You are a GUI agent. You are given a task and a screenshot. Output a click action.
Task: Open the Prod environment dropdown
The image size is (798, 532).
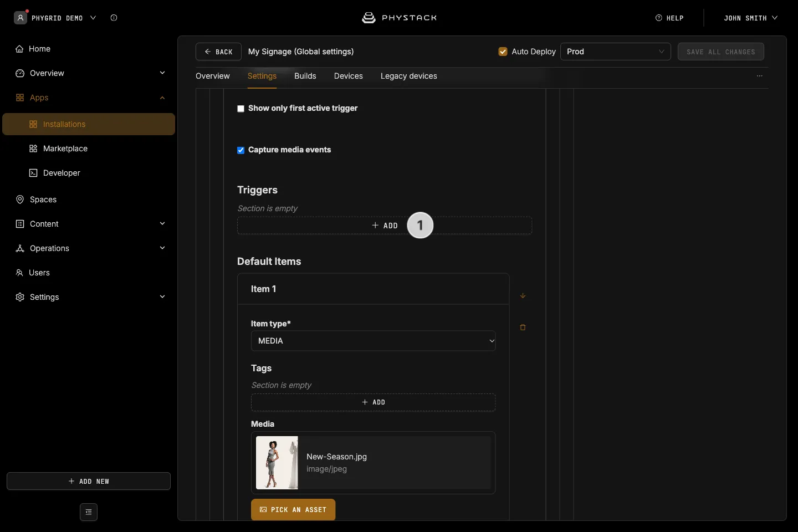616,52
